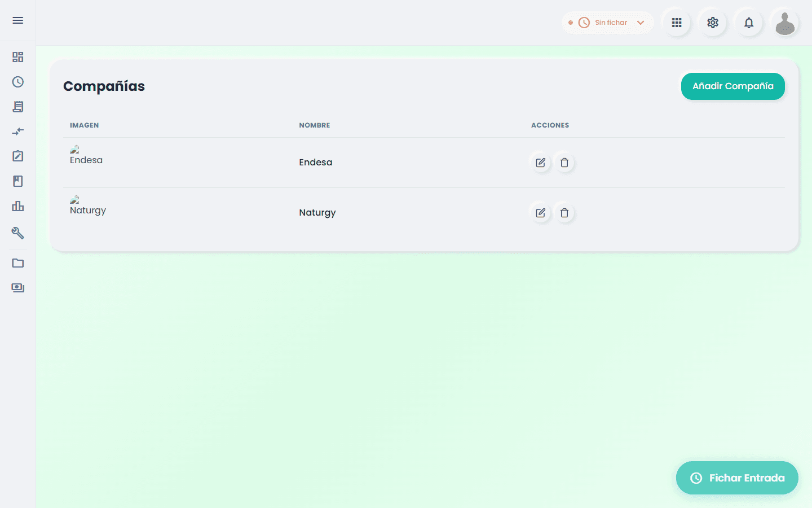
Task: Open the dashboard icon in the sidebar
Action: tap(18, 57)
